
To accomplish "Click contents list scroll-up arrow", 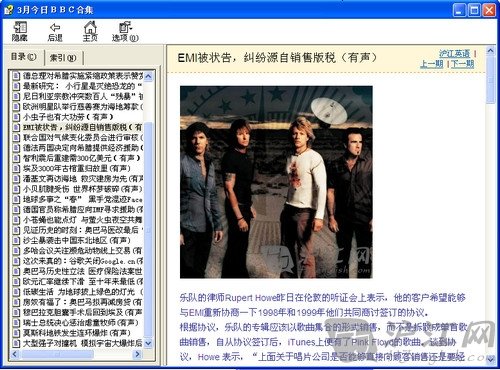I will click(x=149, y=76).
